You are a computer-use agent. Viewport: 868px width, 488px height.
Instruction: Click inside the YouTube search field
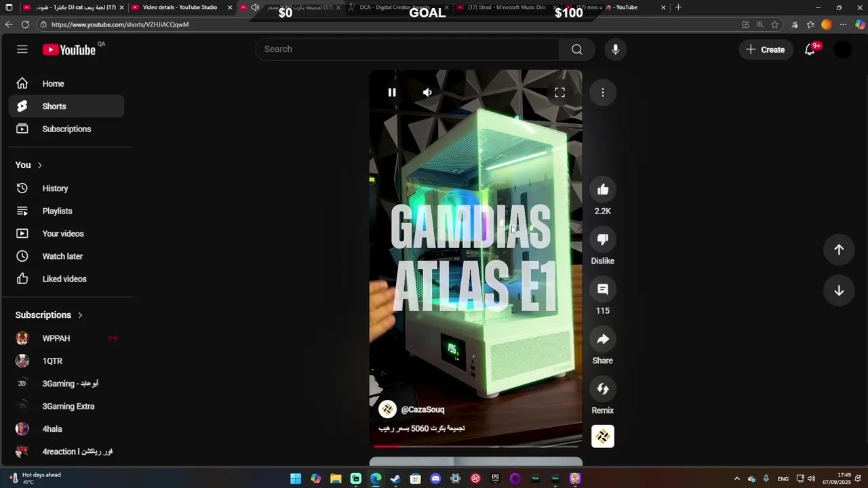click(x=407, y=49)
